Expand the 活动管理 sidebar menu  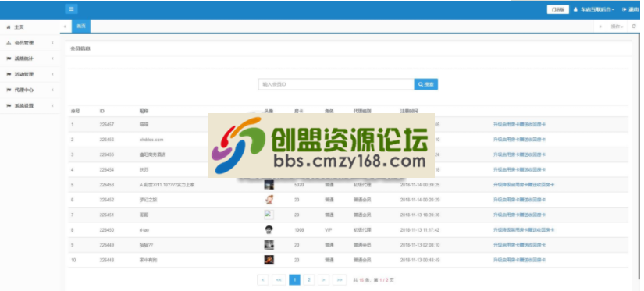coord(30,74)
